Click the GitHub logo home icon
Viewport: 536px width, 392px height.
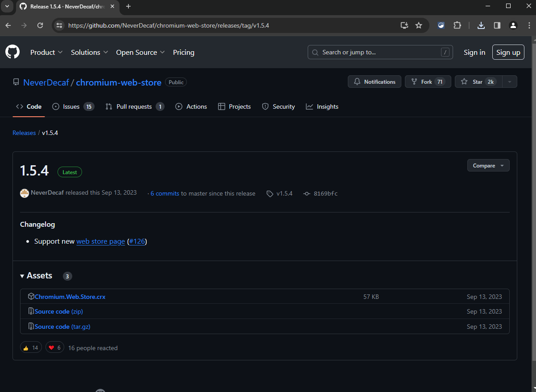12,52
